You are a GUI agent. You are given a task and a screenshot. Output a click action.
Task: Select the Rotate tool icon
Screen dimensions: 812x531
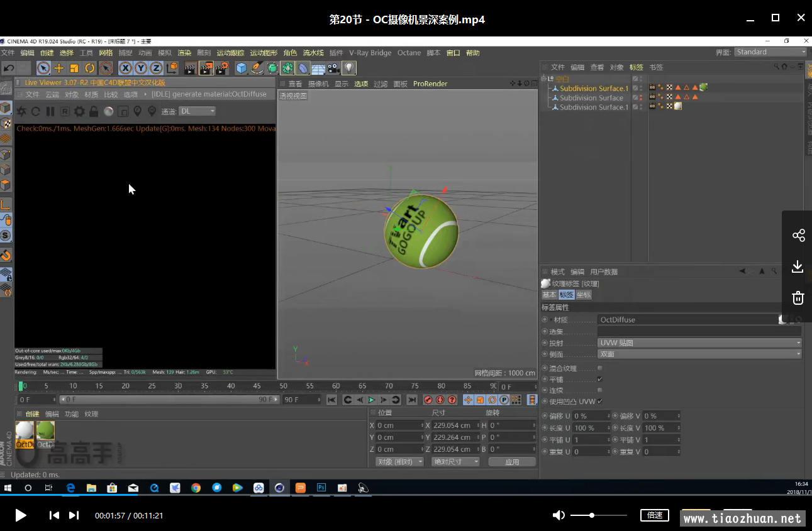(x=90, y=68)
